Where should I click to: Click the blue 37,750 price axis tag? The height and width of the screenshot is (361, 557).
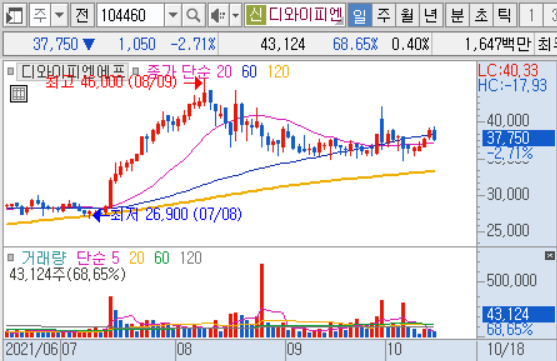(518, 138)
